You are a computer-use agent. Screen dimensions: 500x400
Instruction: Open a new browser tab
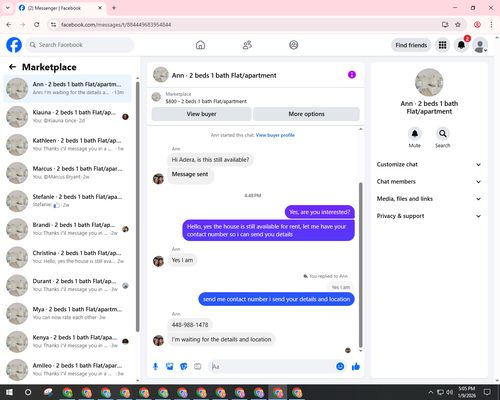pyautogui.click(x=114, y=8)
